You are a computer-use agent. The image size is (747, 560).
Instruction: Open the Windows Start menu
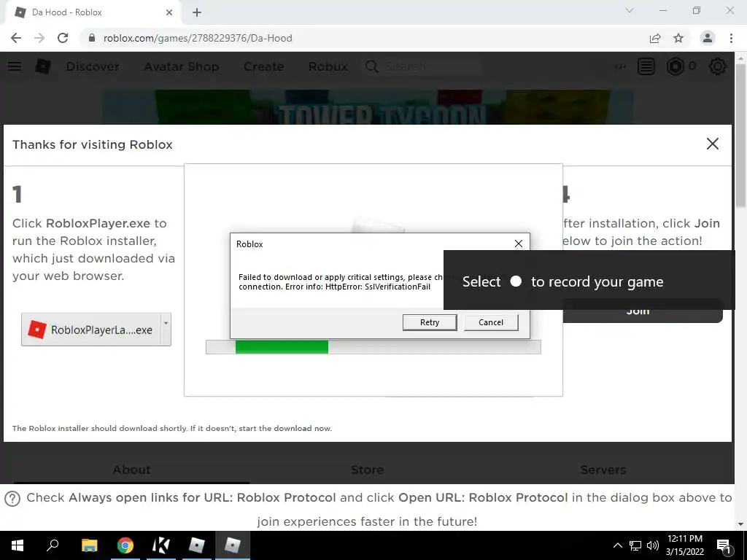click(18, 545)
